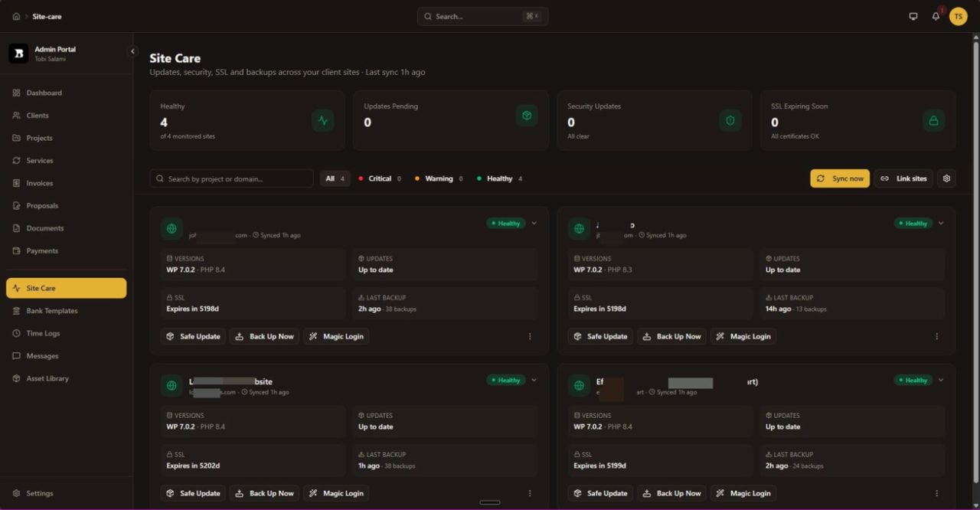The width and height of the screenshot is (980, 510).
Task: Back Up Now for site with 2h ago backup, 38 backups
Action: click(x=265, y=336)
